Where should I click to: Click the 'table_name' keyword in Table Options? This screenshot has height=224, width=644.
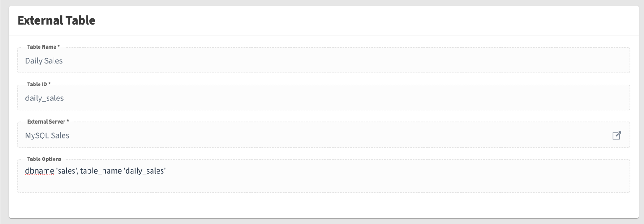(101, 171)
